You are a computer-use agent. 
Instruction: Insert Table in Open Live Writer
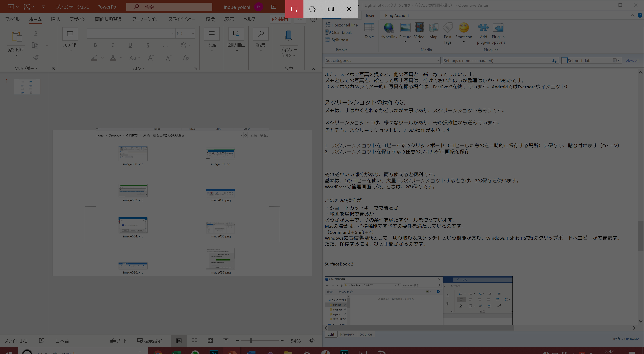369,31
